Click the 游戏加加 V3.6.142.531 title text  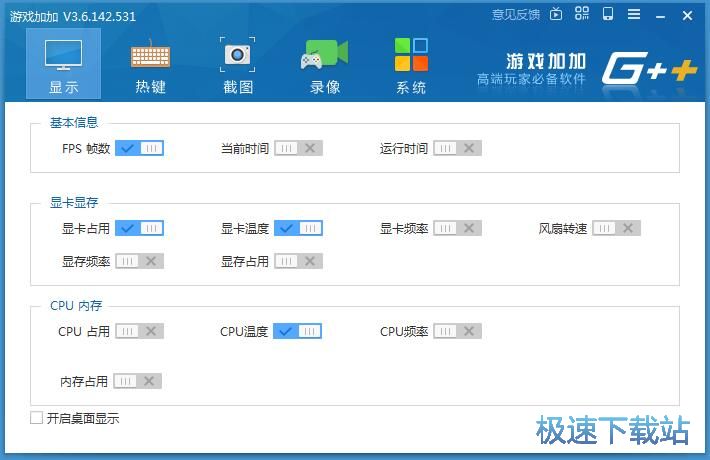(73, 17)
